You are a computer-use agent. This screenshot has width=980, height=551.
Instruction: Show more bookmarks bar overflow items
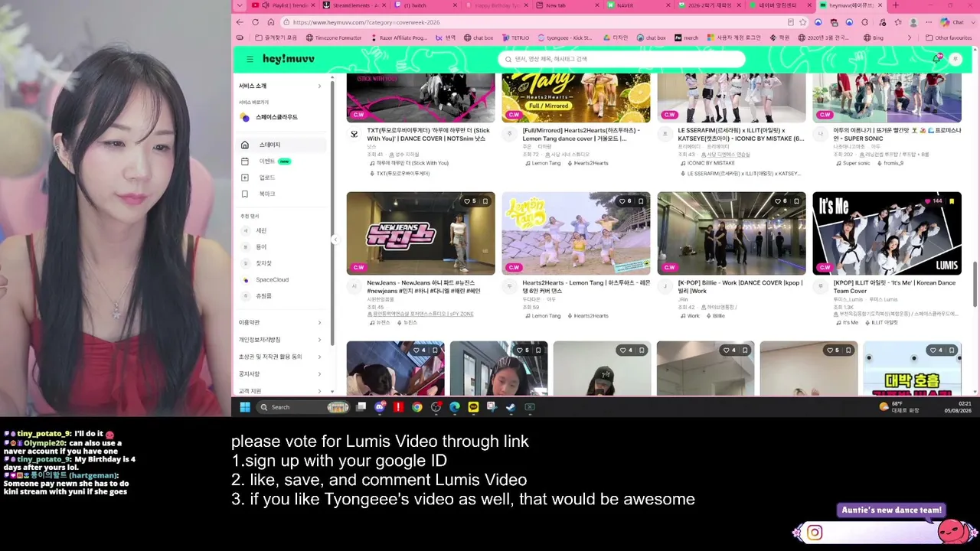[910, 37]
